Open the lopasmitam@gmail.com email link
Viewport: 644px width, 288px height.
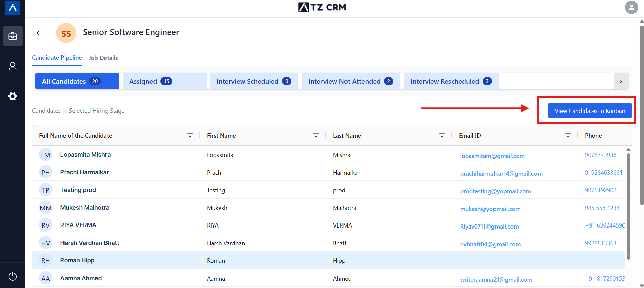(x=492, y=156)
